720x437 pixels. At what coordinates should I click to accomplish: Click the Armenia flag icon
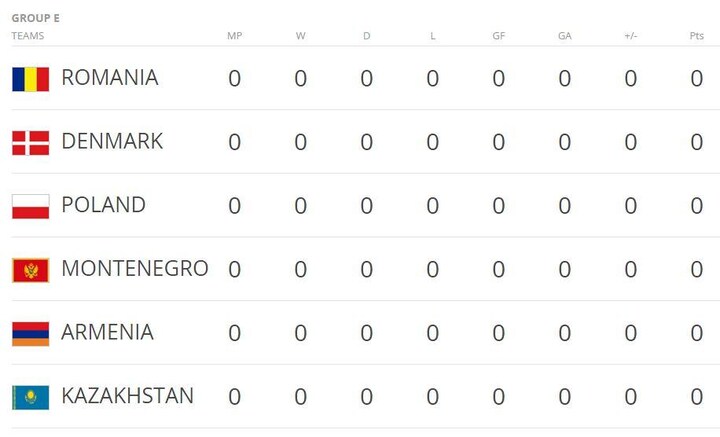click(30, 334)
